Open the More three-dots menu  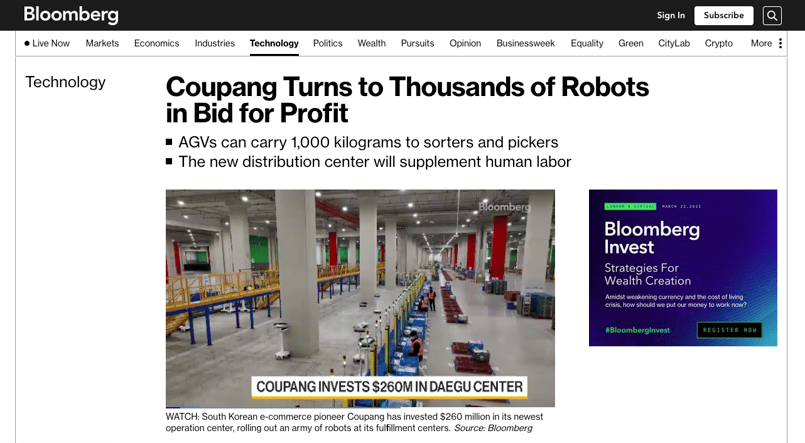780,43
